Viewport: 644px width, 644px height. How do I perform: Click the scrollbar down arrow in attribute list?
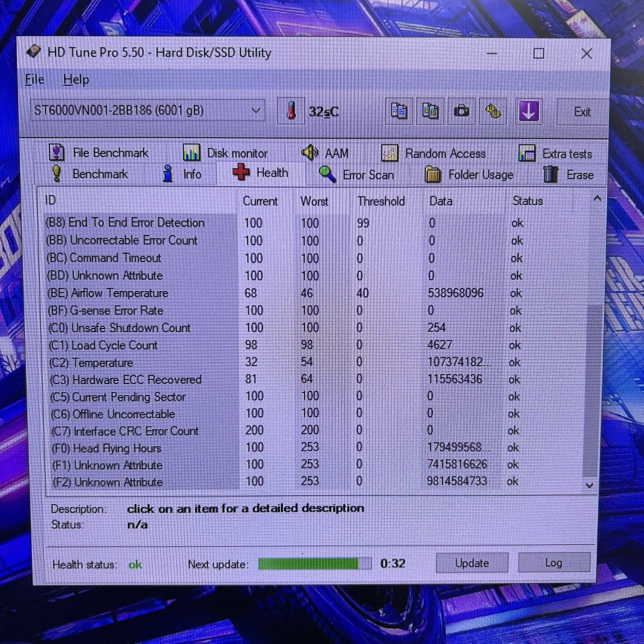[589, 485]
